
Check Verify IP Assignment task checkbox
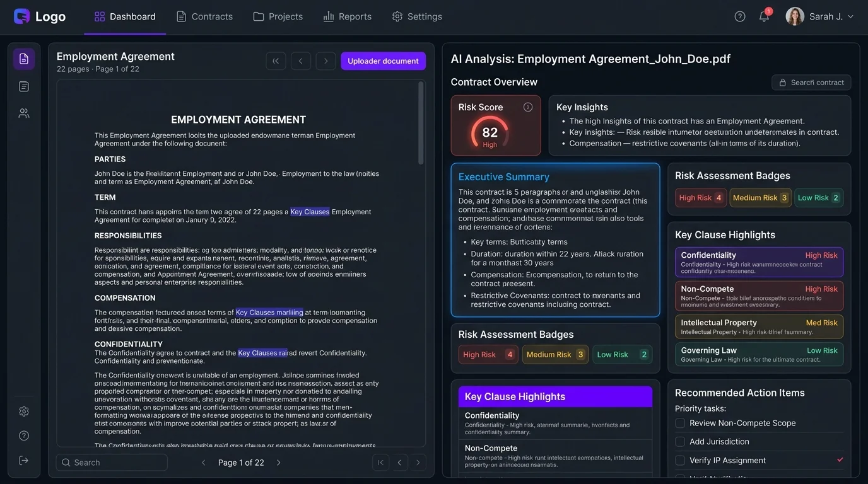680,460
